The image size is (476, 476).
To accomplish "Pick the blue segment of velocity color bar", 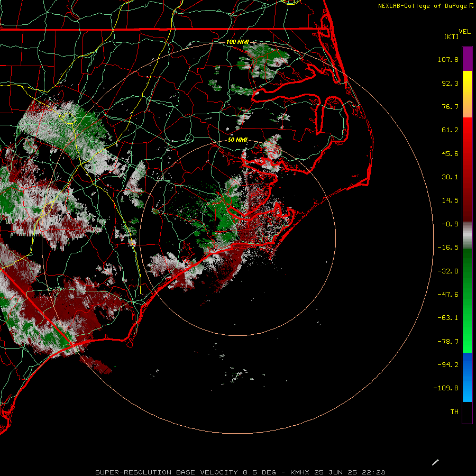I will pyautogui.click(x=467, y=377).
